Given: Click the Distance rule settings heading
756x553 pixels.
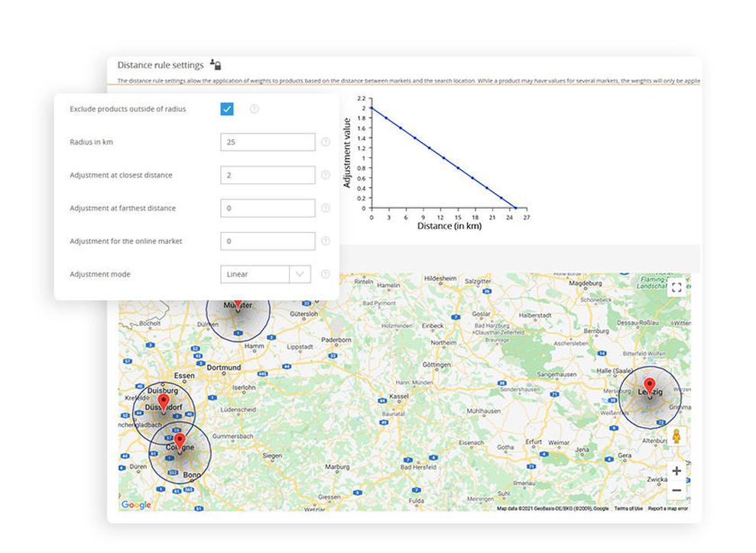Looking at the screenshot, I should (x=161, y=65).
